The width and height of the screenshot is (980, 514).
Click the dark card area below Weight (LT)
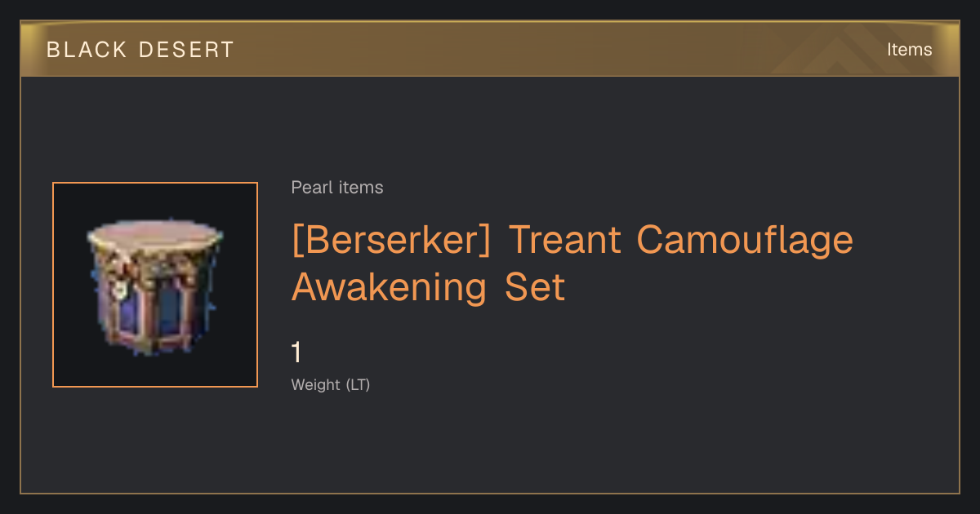click(490, 445)
